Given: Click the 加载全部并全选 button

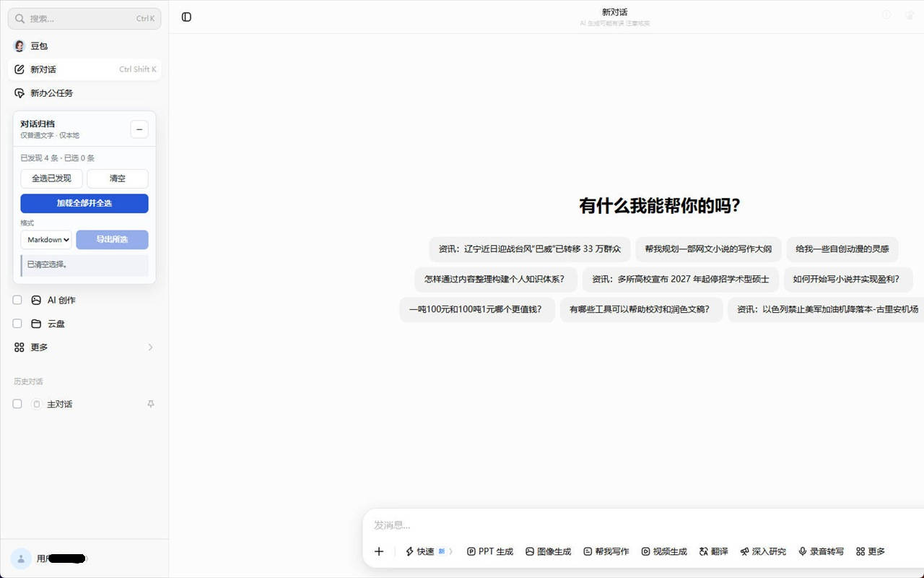Looking at the screenshot, I should tap(84, 204).
